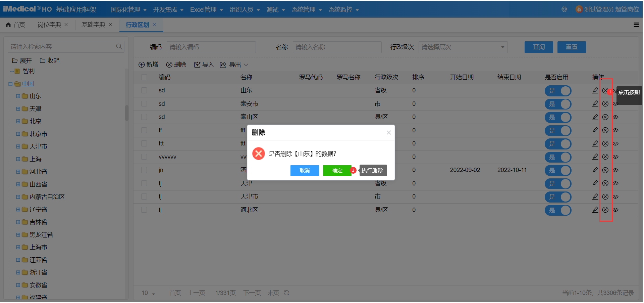Click the 导出 export icon
The height and width of the screenshot is (303, 644).
click(x=223, y=64)
